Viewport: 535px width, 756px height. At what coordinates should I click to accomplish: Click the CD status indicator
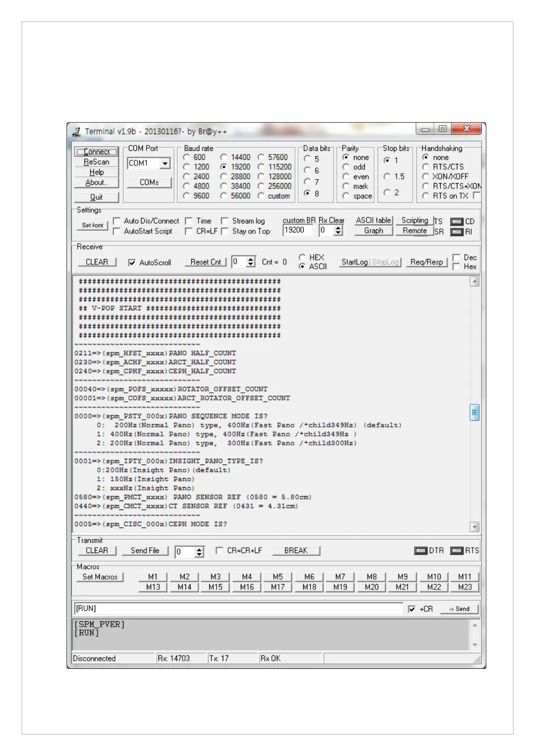pyautogui.click(x=456, y=222)
